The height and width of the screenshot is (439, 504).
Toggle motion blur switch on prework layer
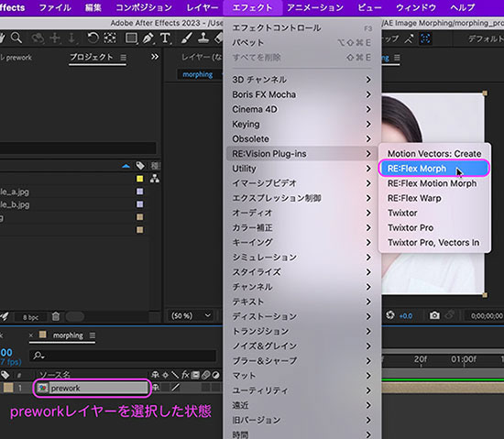205,388
